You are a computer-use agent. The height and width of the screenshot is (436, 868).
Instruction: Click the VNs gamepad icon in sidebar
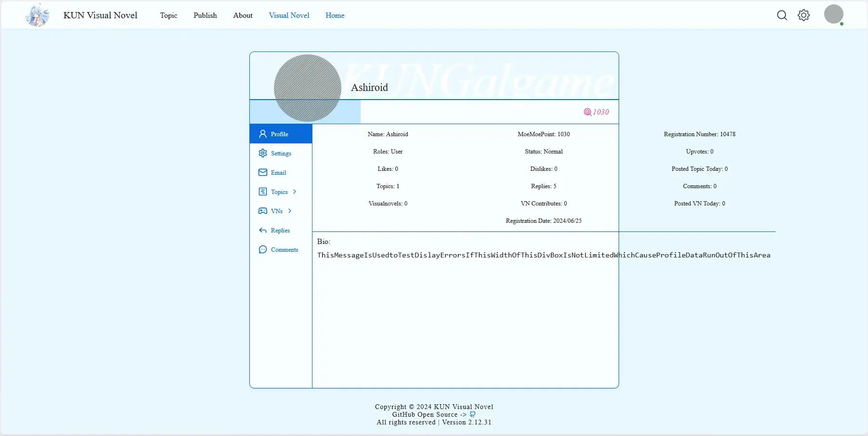click(x=263, y=211)
